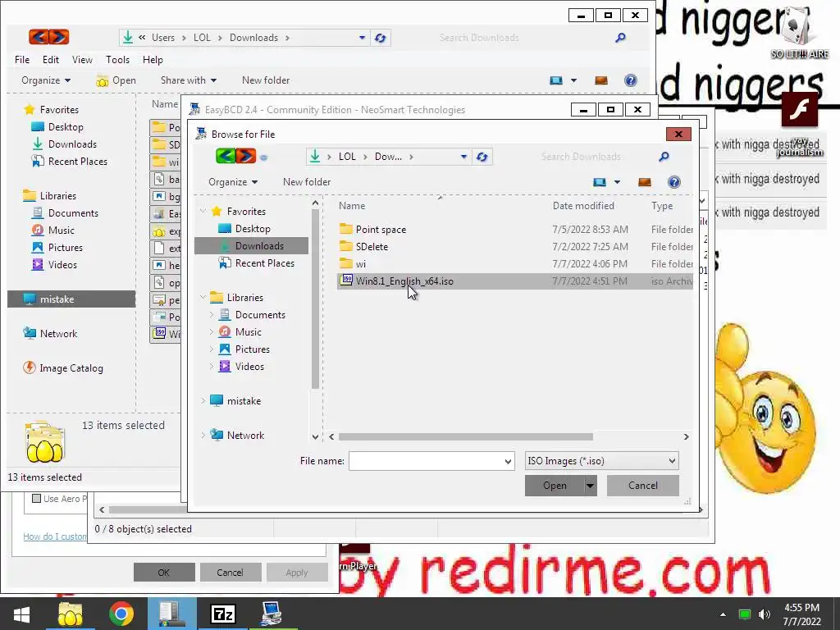The height and width of the screenshot is (630, 840).
Task: Click search magnifier in Browse for File dialog
Action: 664,157
